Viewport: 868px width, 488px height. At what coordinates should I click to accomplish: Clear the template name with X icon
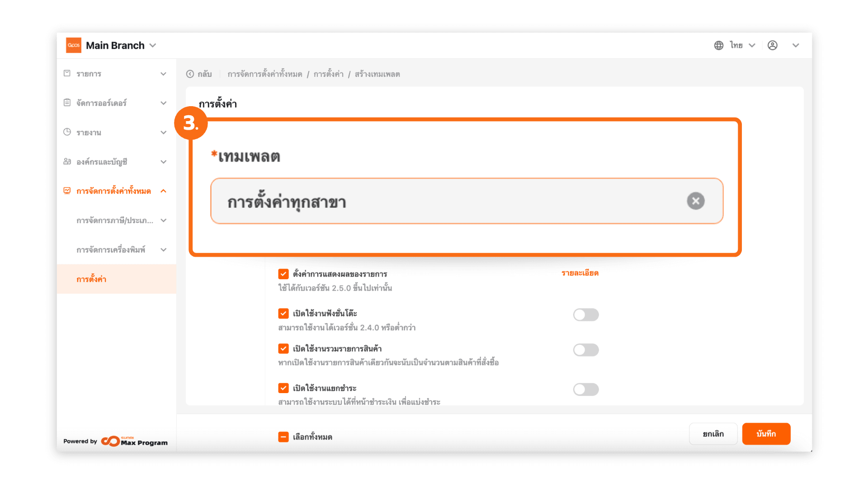click(696, 201)
